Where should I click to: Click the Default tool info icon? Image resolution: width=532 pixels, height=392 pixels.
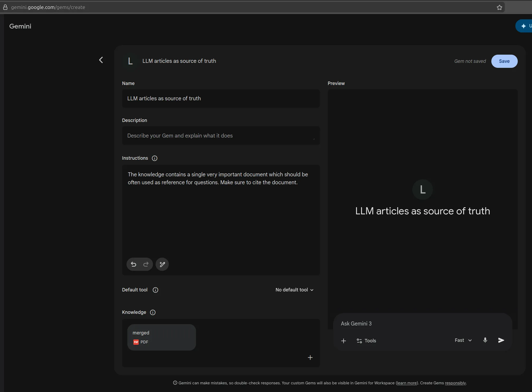155,290
